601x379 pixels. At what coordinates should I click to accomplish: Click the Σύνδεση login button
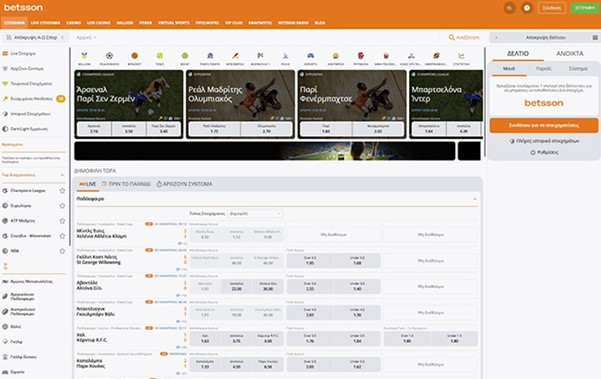[552, 8]
